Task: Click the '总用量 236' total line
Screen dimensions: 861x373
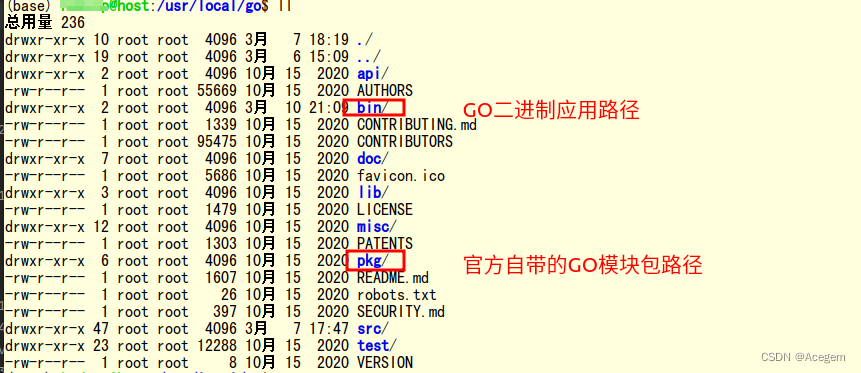Action: point(44,23)
